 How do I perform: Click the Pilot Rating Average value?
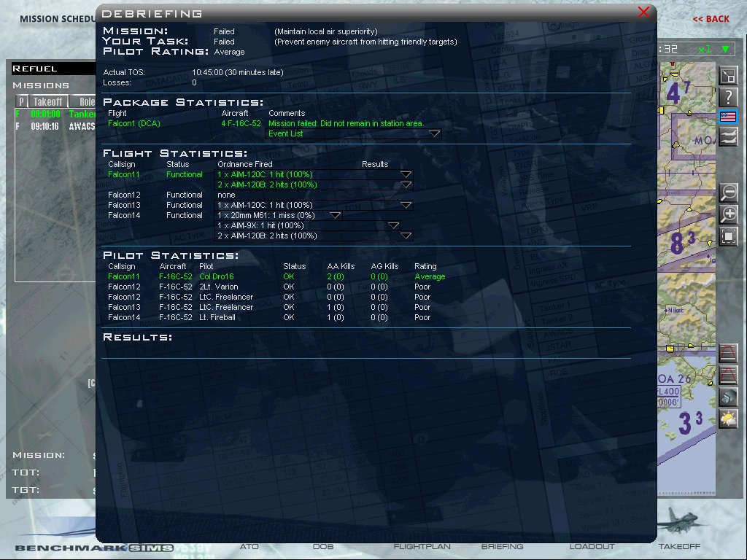click(x=229, y=52)
